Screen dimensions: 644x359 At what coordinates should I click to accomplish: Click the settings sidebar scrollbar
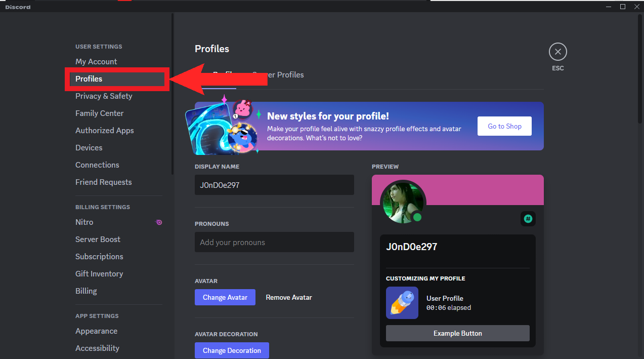173,94
